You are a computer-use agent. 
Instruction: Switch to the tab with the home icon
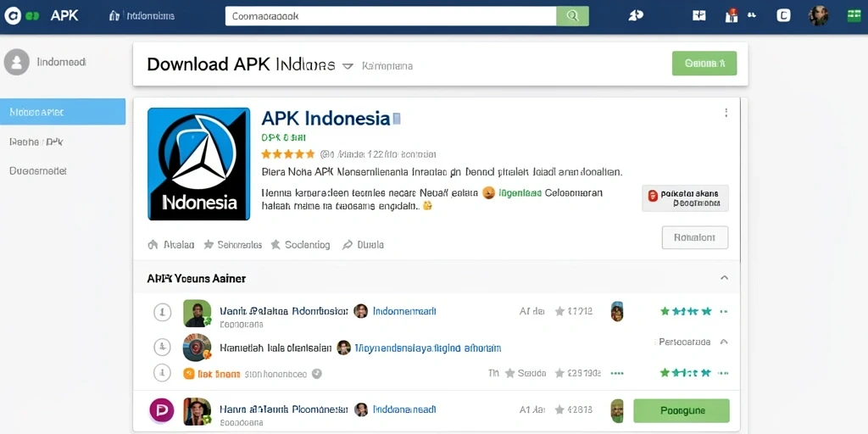tap(171, 244)
